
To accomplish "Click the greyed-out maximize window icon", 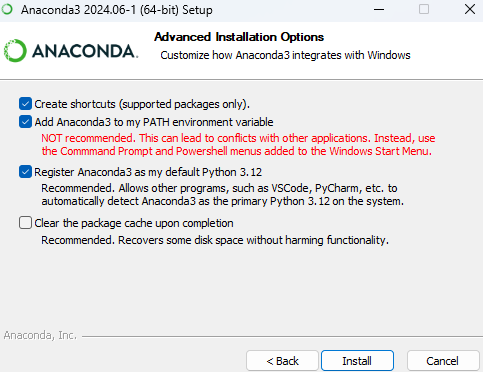I will pos(424,9).
